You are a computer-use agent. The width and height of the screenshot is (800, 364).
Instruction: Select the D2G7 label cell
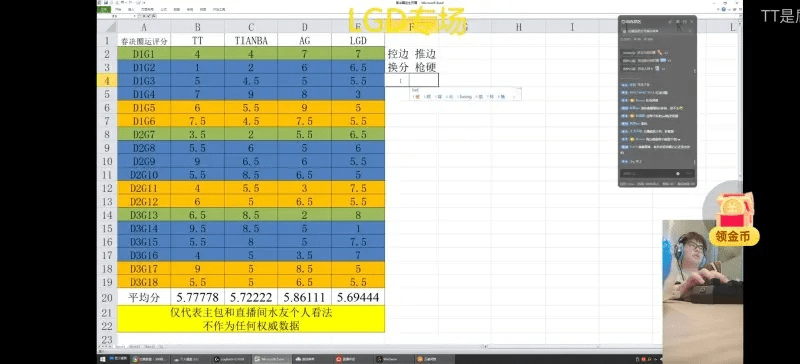pyautogui.click(x=144, y=134)
